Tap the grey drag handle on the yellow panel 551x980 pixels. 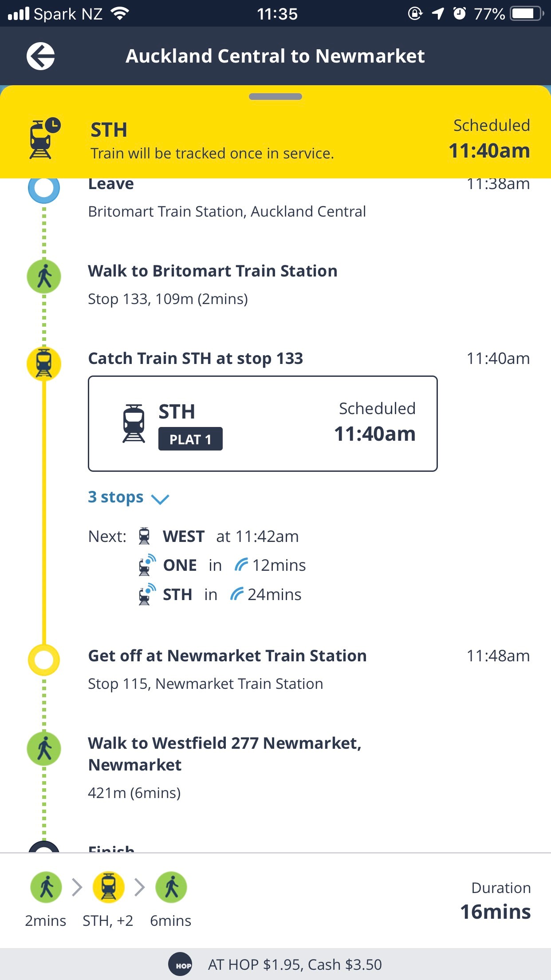(275, 96)
